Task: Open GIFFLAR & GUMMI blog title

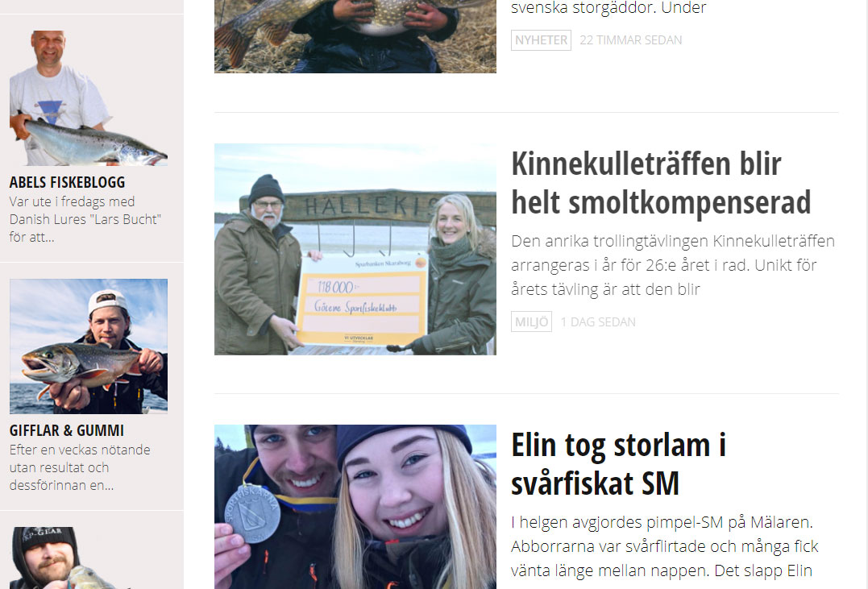Action: coord(67,430)
